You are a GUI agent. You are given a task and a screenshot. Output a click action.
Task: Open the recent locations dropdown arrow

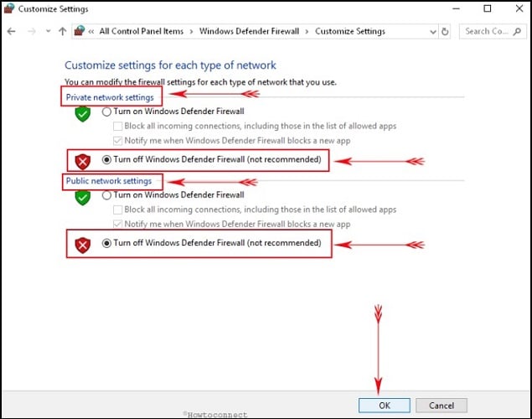click(x=49, y=31)
